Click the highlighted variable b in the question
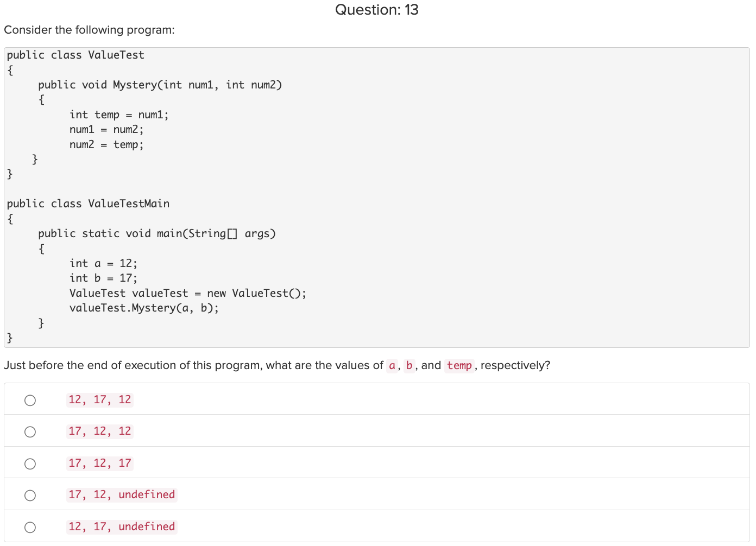The height and width of the screenshot is (546, 756). (408, 365)
